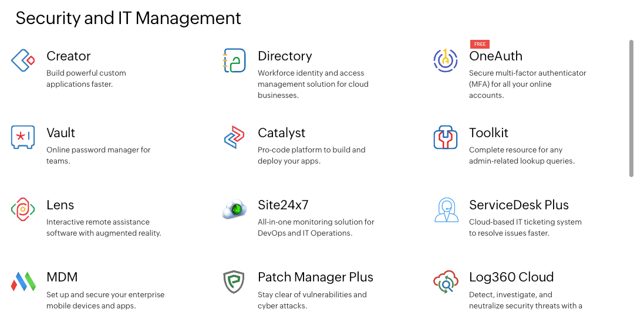The width and height of the screenshot is (644, 326).
Task: Open the Directory product link
Action: [285, 56]
